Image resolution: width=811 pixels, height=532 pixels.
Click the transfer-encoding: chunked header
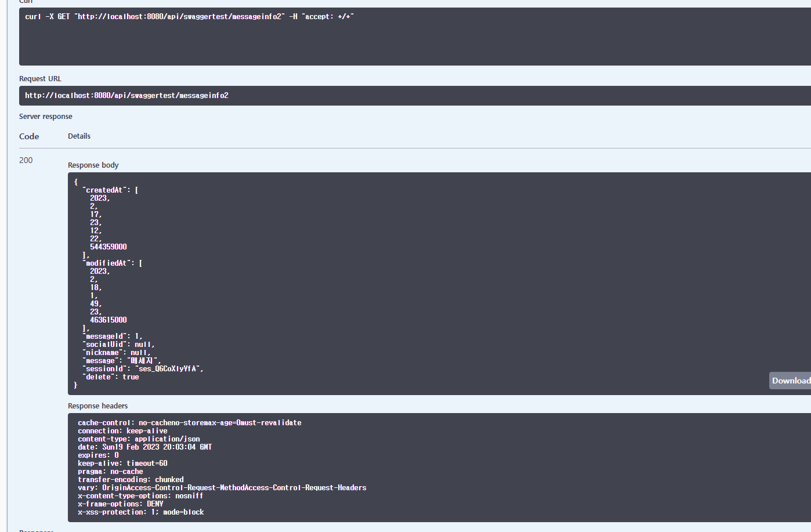point(131,480)
